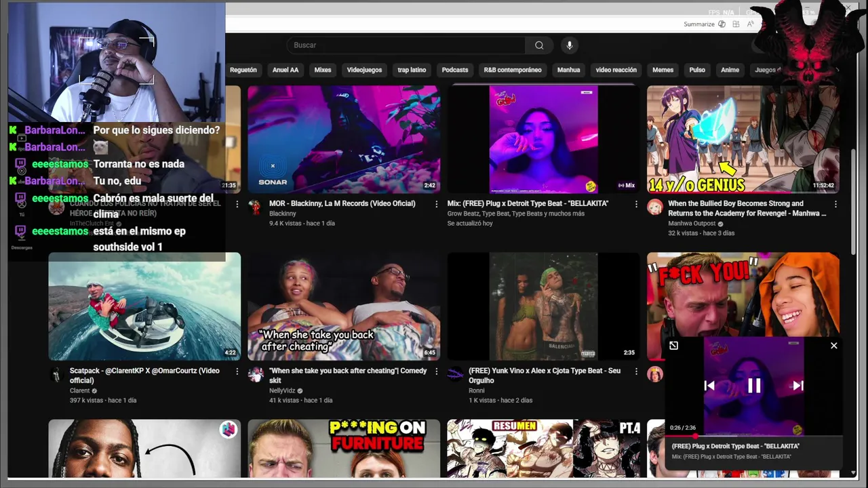Open title When she take you back after cheating

click(348, 375)
